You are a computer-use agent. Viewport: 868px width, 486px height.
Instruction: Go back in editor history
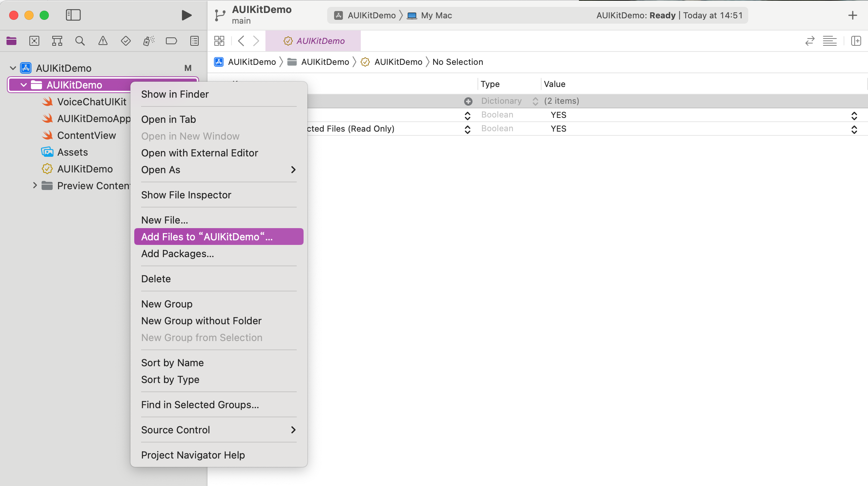[x=241, y=41]
